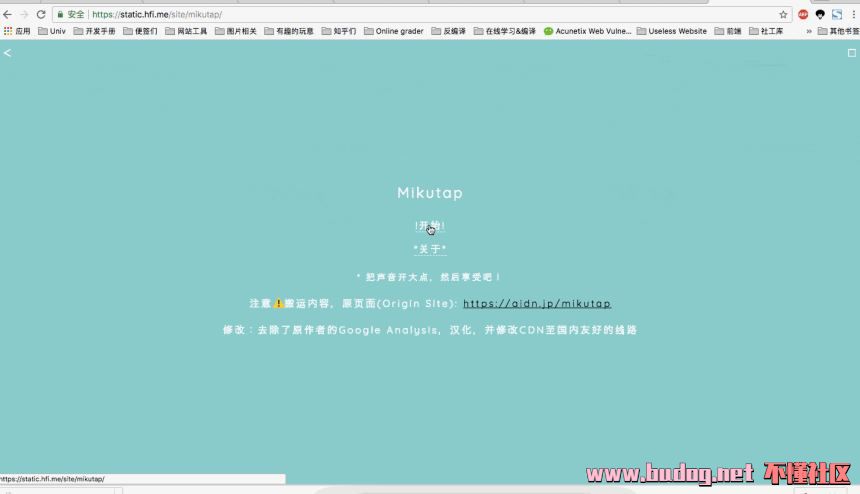Click the 把声音开大点，然后享受吧 hint text

428,277
